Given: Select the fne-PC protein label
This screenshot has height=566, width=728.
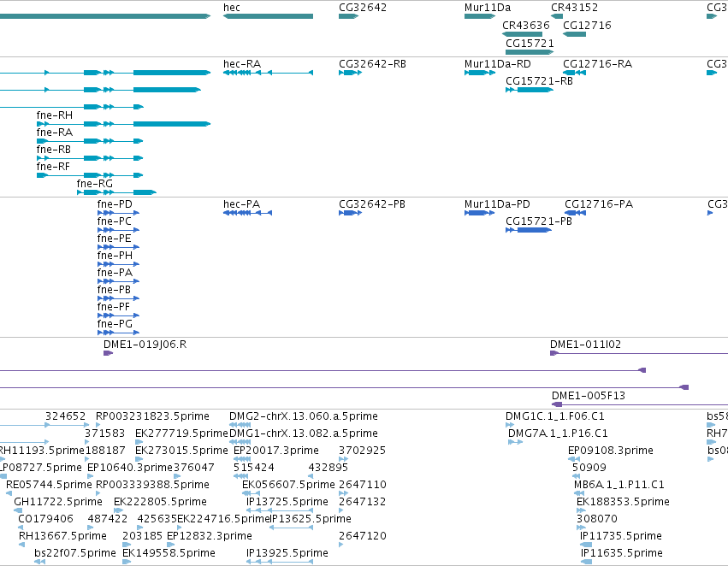Looking at the screenshot, I should (115, 221).
